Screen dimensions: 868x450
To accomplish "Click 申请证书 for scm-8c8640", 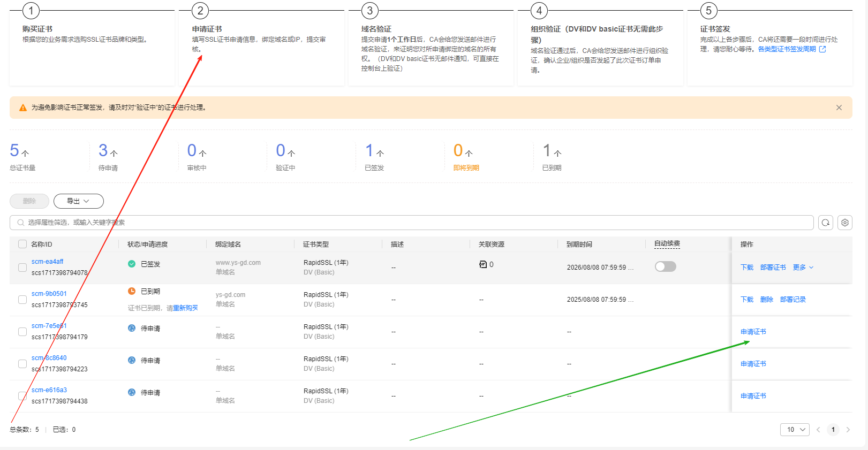I will [753, 364].
